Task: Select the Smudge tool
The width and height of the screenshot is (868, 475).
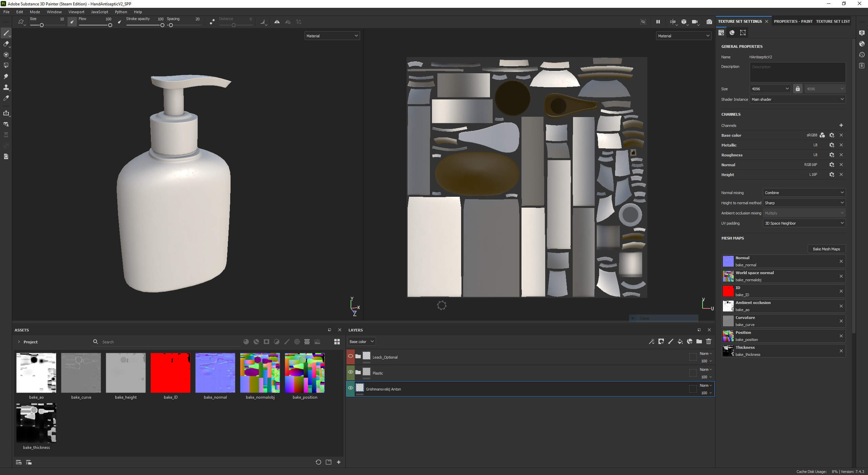Action: click(6, 76)
